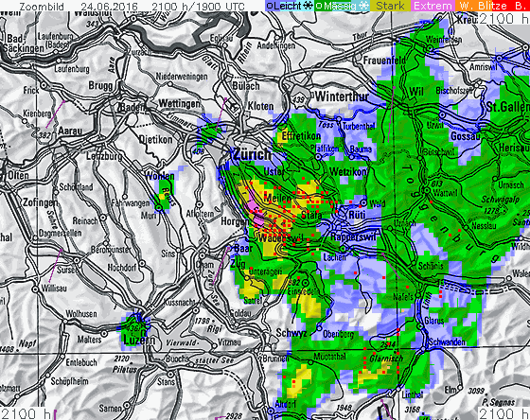This screenshot has width=530, height=420.
Task: Click the circle rain symbol before Leicht
Action: pyautogui.click(x=270, y=6)
